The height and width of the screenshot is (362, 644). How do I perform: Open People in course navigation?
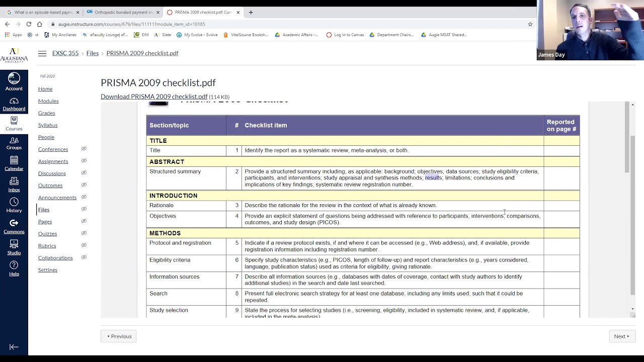click(46, 137)
